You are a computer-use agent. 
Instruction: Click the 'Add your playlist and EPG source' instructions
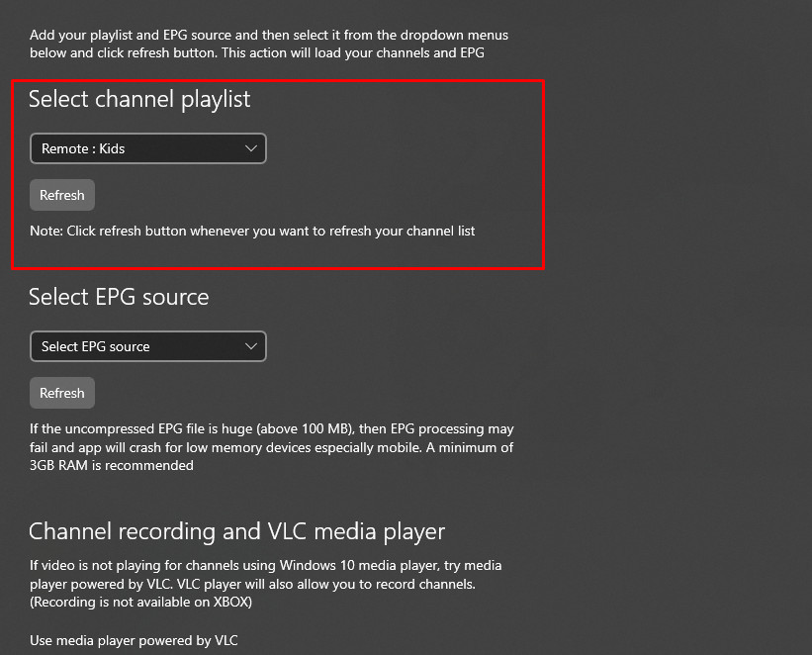[x=269, y=45]
